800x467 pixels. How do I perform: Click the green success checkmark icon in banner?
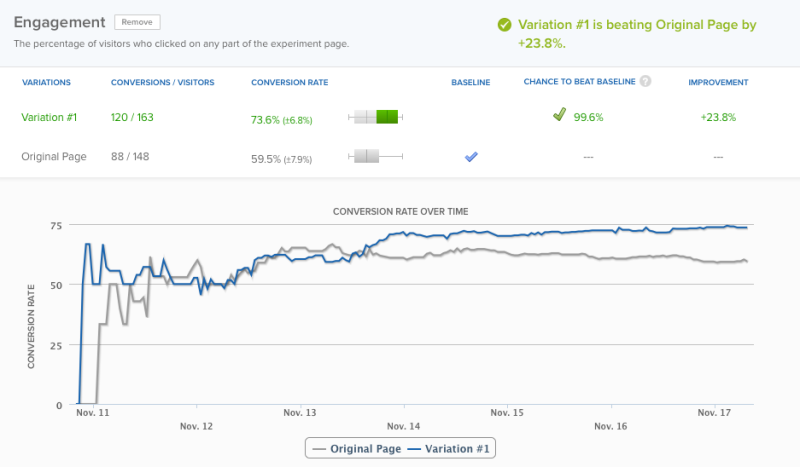pyautogui.click(x=505, y=24)
